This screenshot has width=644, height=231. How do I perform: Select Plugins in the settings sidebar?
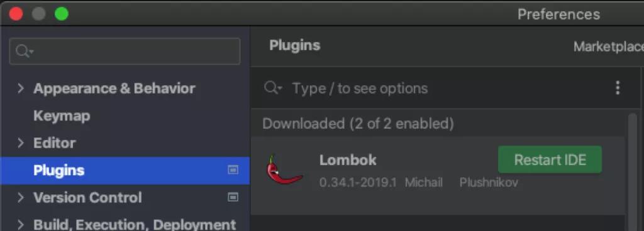[x=125, y=170]
